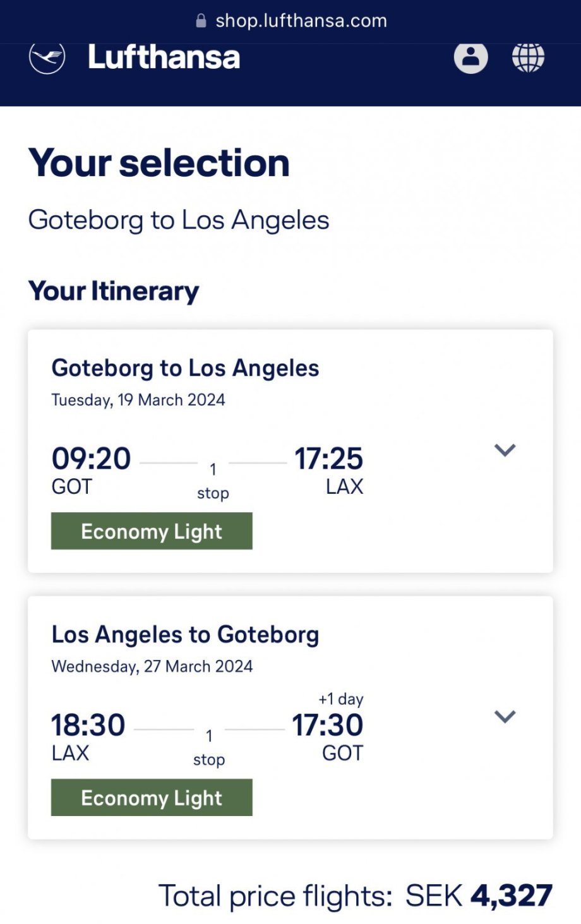
Task: Click the 'Los Angeles to Goteborg' card title
Action: coord(185,635)
